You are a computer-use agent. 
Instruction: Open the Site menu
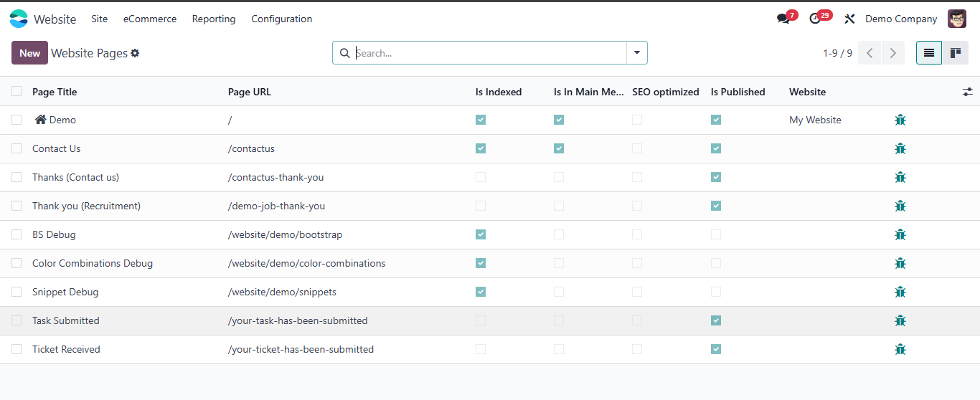(100, 19)
